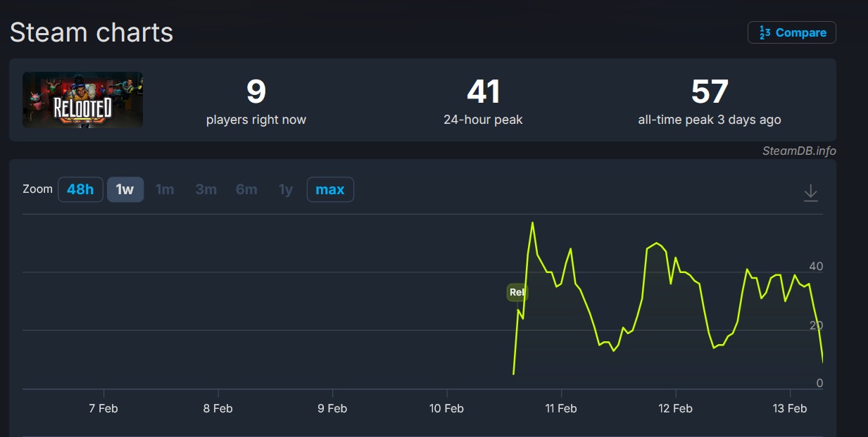Click the '0' y-axis value
Viewport: 868px width, 437px height.
pos(819,383)
